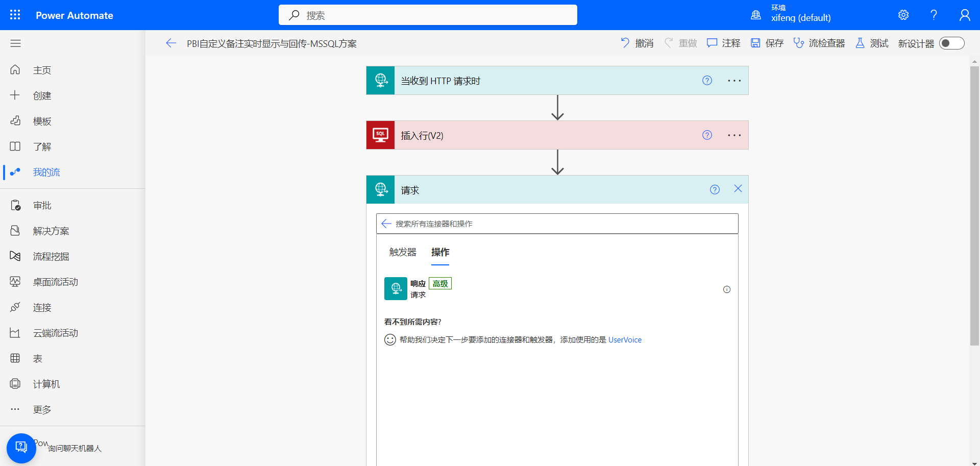Switch to the 操作 tab
This screenshot has width=980, height=466.
(440, 252)
